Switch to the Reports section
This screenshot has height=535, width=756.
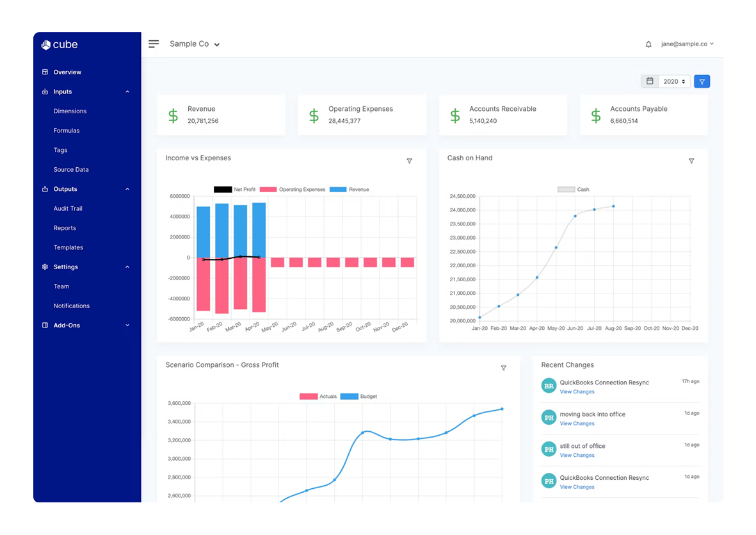[65, 227]
